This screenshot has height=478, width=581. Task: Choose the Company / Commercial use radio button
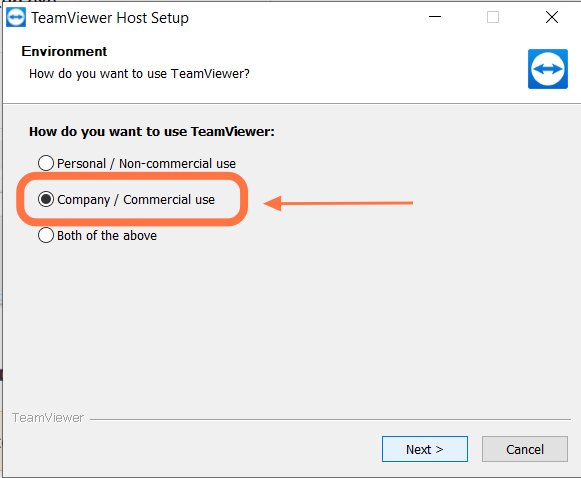click(46, 199)
